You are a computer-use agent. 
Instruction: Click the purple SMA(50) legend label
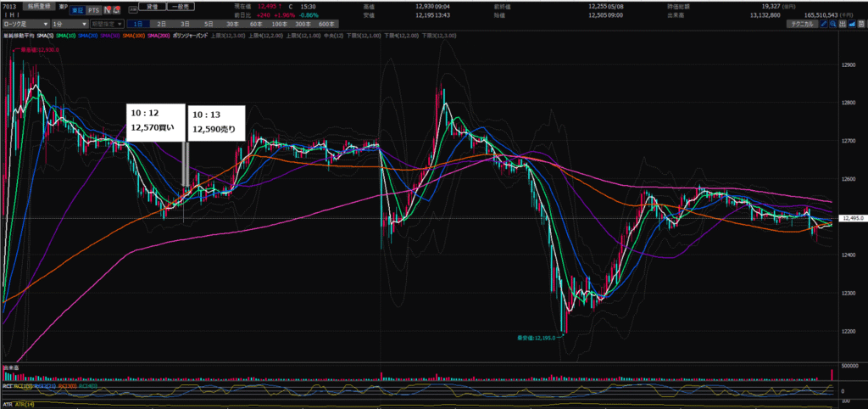tap(109, 36)
